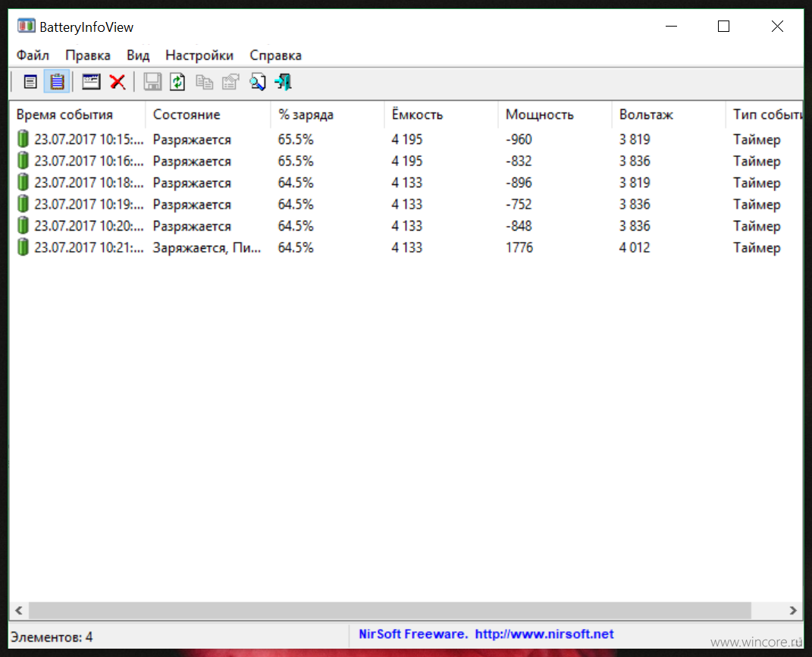Viewport: 812px width, 657px height.
Task: Clear the battery log with red X
Action: tap(118, 82)
